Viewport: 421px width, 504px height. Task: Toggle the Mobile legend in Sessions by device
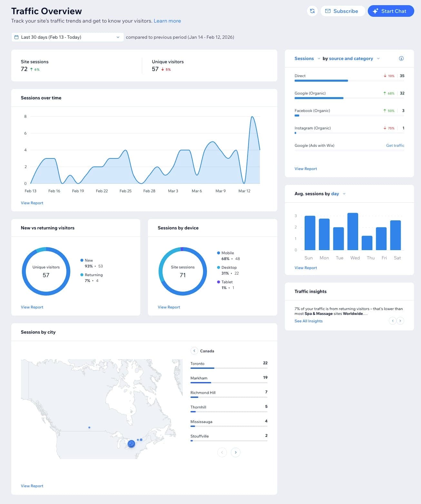pyautogui.click(x=227, y=253)
